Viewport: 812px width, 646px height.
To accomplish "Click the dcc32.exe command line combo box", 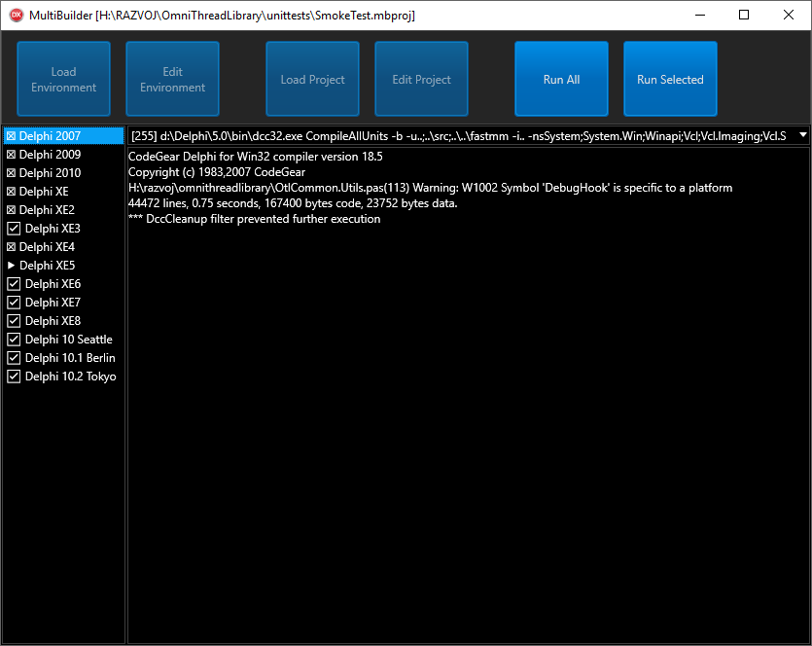I will click(469, 136).
